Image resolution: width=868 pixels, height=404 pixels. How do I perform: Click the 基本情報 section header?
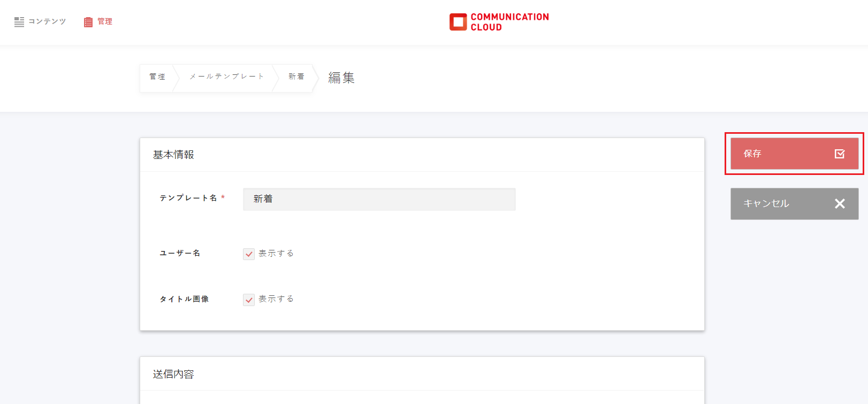173,155
